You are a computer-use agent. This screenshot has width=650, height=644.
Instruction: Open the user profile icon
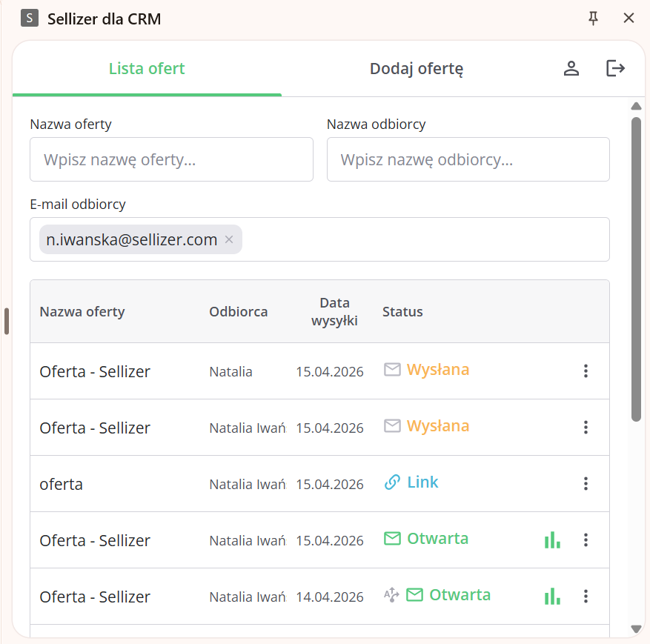pos(571,69)
